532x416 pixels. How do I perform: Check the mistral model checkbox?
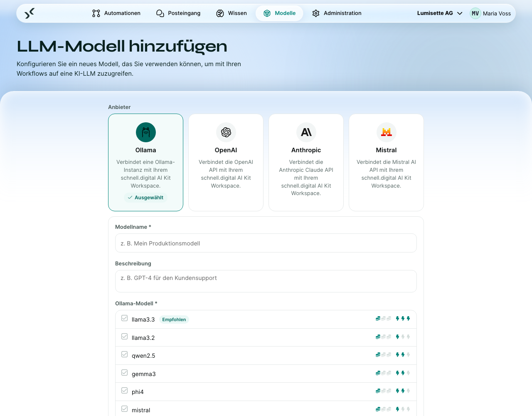pos(124,409)
